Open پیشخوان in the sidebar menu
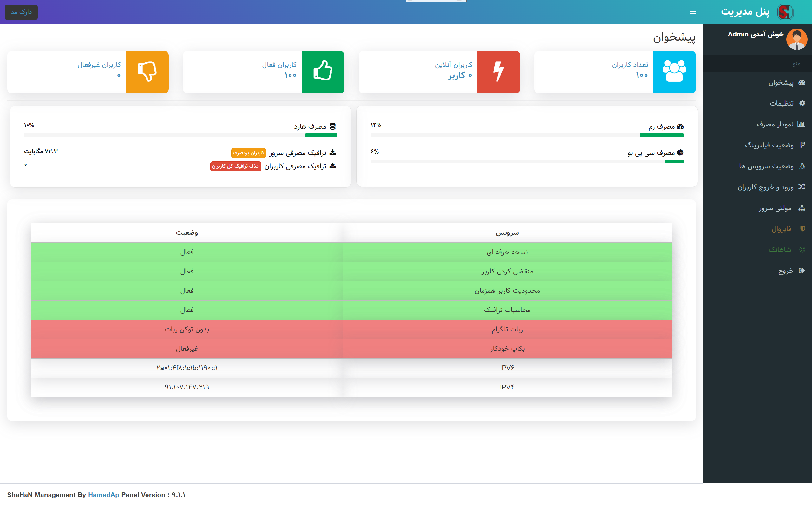The image size is (812, 507). (781, 82)
